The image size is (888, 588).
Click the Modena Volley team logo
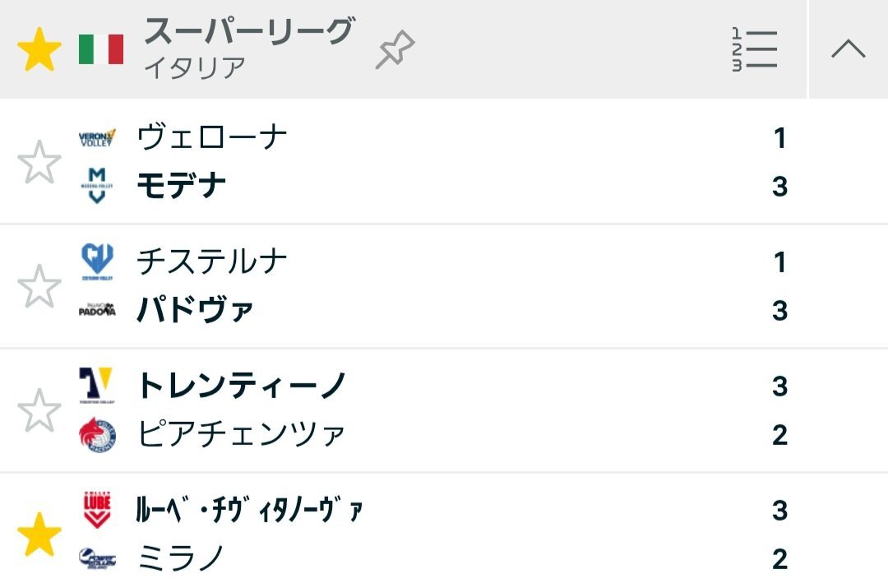click(x=97, y=186)
